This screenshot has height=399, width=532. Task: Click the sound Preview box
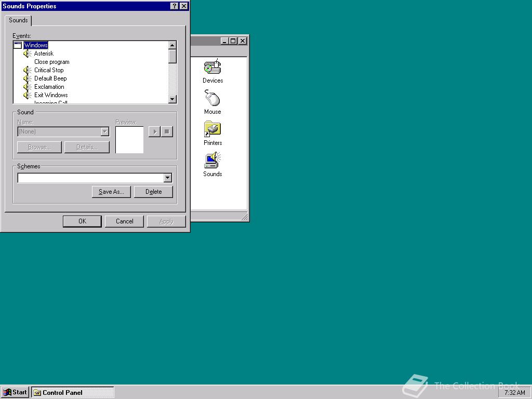click(x=129, y=140)
